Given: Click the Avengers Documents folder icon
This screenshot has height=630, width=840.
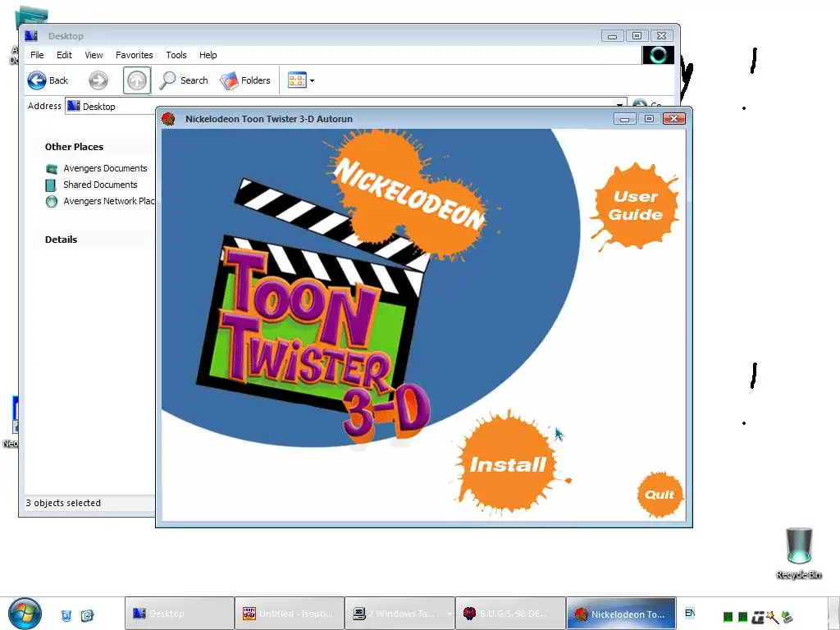Looking at the screenshot, I should point(52,169).
